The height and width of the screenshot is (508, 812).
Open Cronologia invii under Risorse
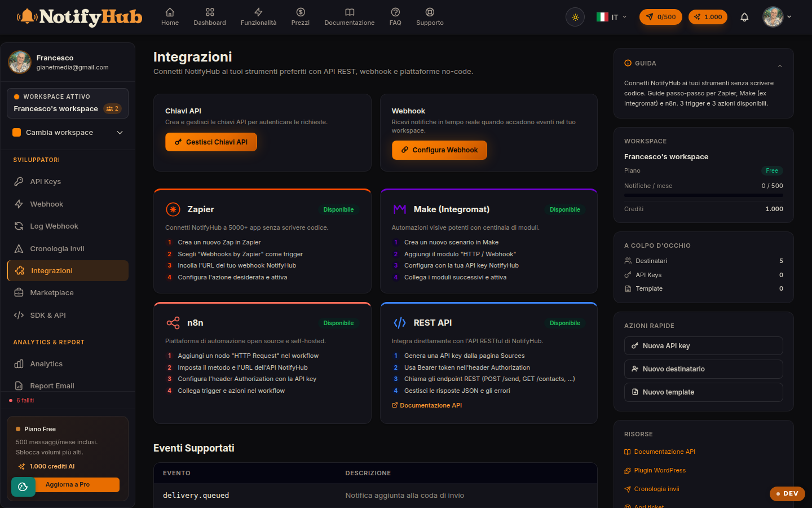coord(652,489)
